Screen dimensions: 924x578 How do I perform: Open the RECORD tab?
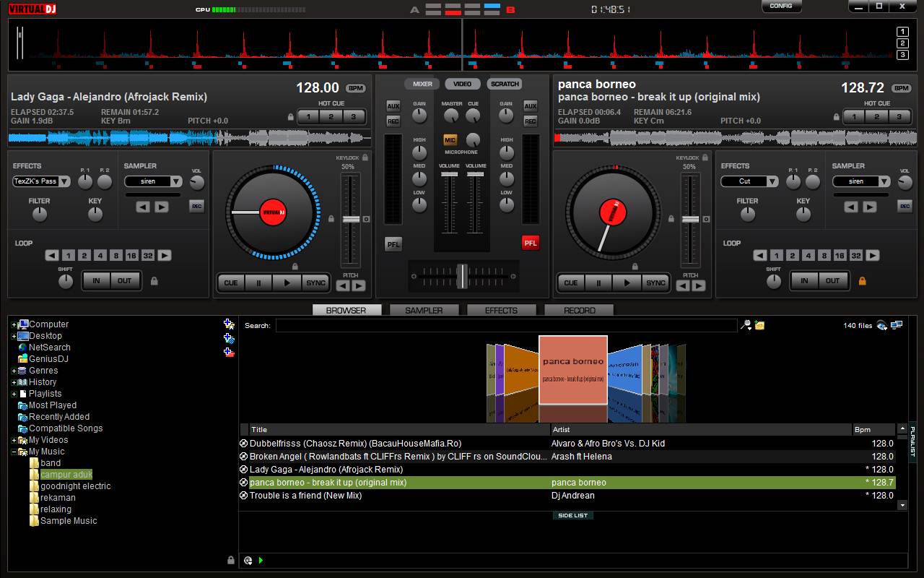coord(579,310)
